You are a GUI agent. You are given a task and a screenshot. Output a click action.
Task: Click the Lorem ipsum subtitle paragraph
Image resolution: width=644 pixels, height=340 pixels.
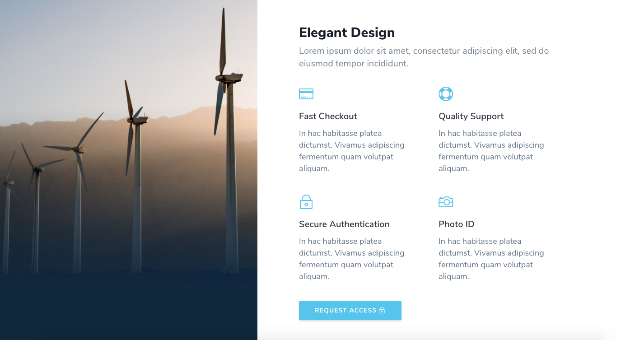click(424, 57)
